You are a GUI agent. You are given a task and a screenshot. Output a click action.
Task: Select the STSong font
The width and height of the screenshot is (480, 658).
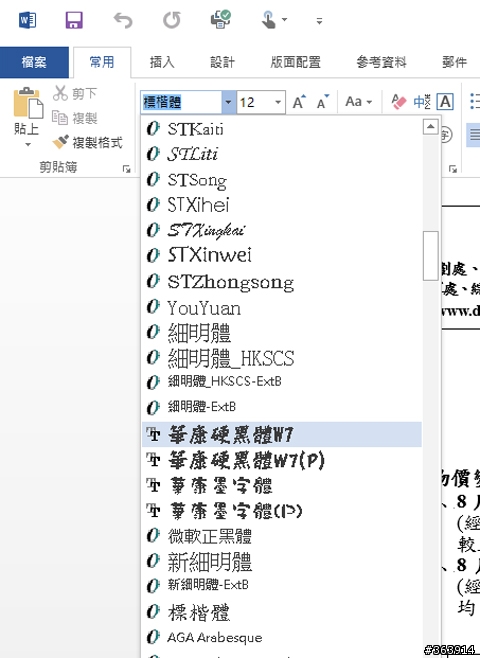click(282, 180)
